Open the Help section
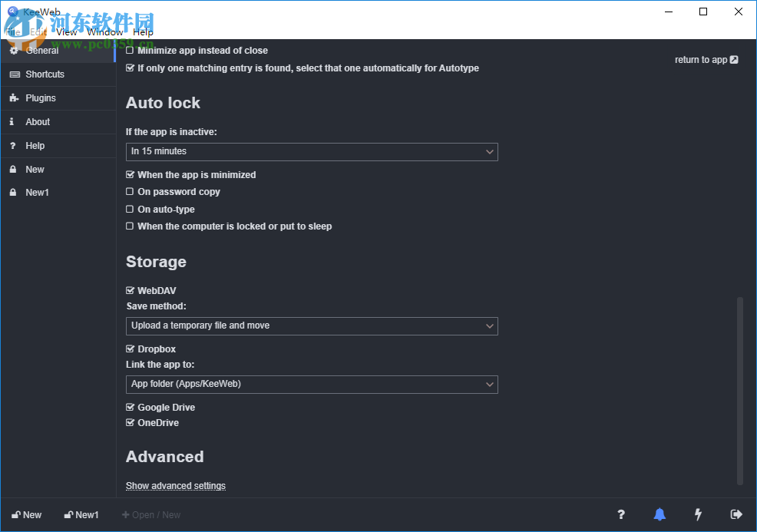 (35, 145)
